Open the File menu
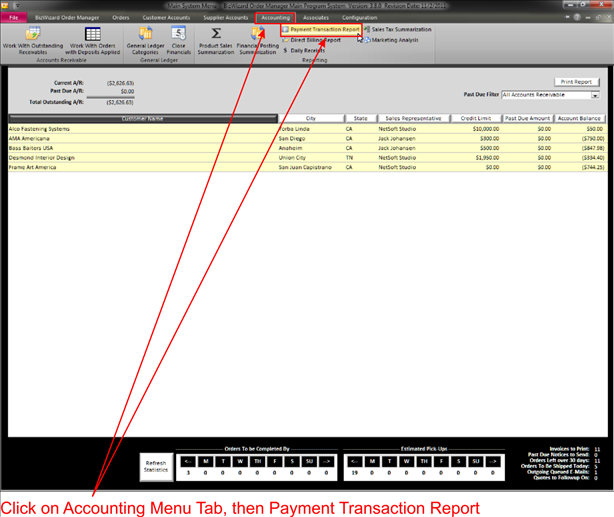The height and width of the screenshot is (517, 614). point(15,18)
